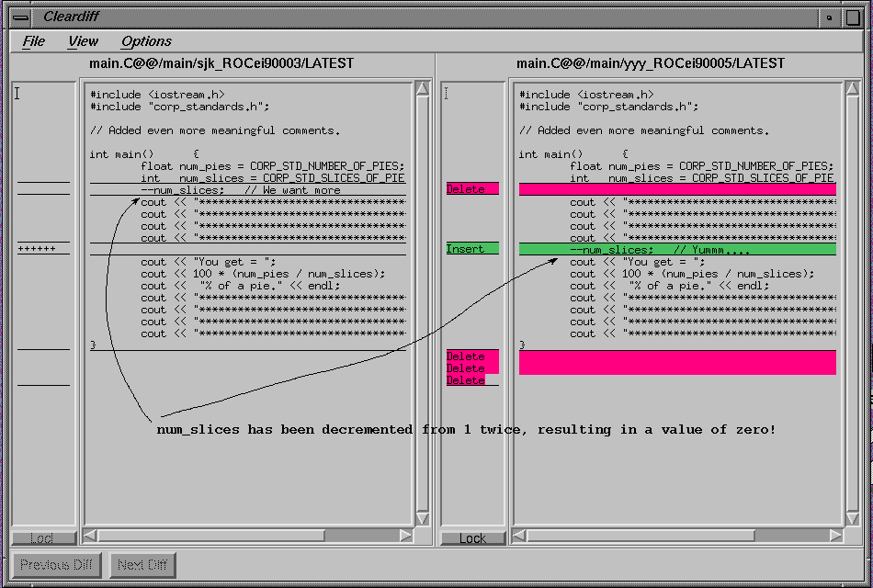Click the Previous Diff button
Viewport: 873px width, 588px height.
click(x=57, y=565)
